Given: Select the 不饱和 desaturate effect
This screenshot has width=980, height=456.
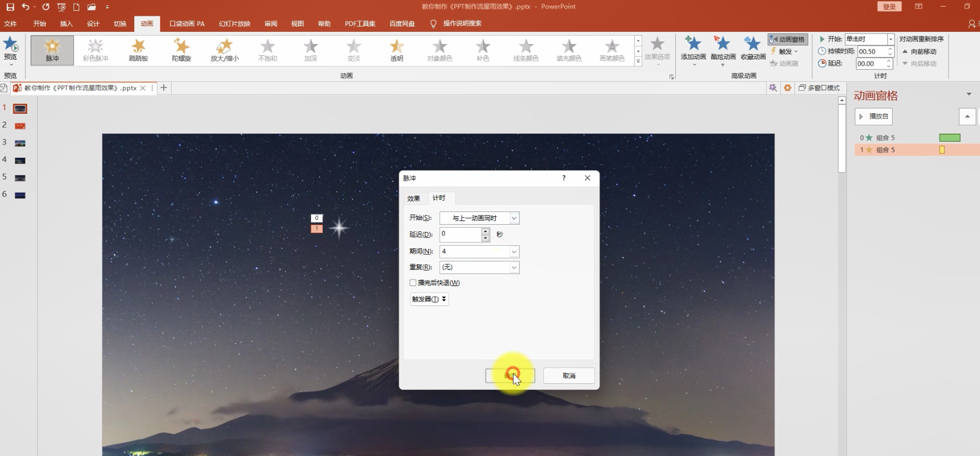Looking at the screenshot, I should (267, 50).
